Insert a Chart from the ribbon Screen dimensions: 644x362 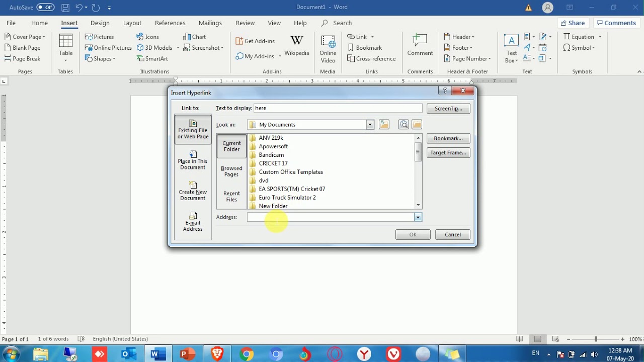tap(194, 37)
